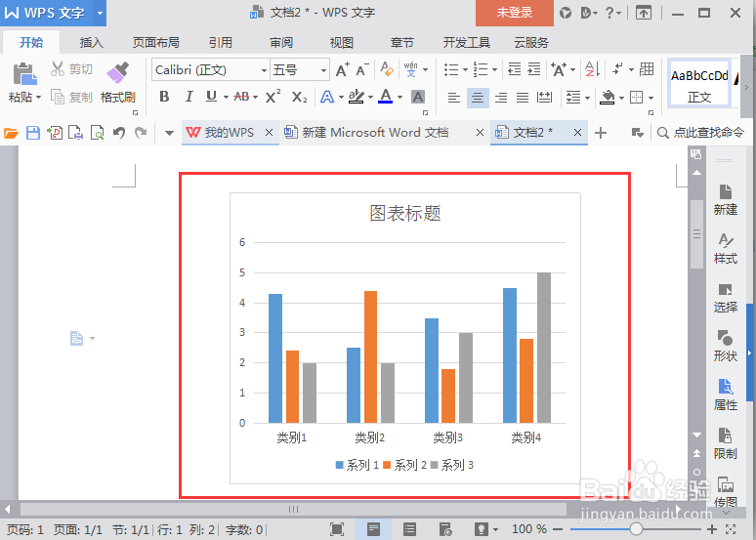Switch to the 视图 ribbon tab
756x540 pixels.
pos(342,42)
